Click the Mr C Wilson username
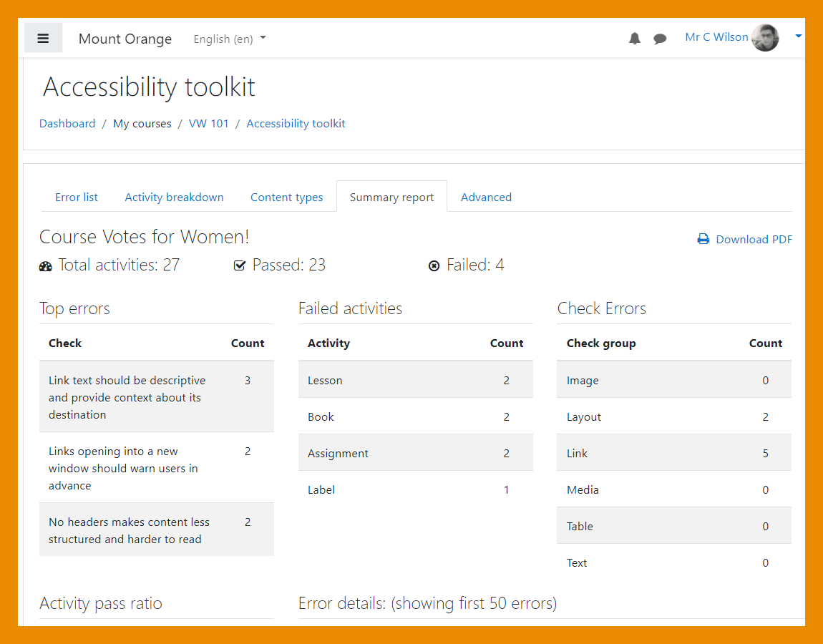823x644 pixels. coord(716,37)
